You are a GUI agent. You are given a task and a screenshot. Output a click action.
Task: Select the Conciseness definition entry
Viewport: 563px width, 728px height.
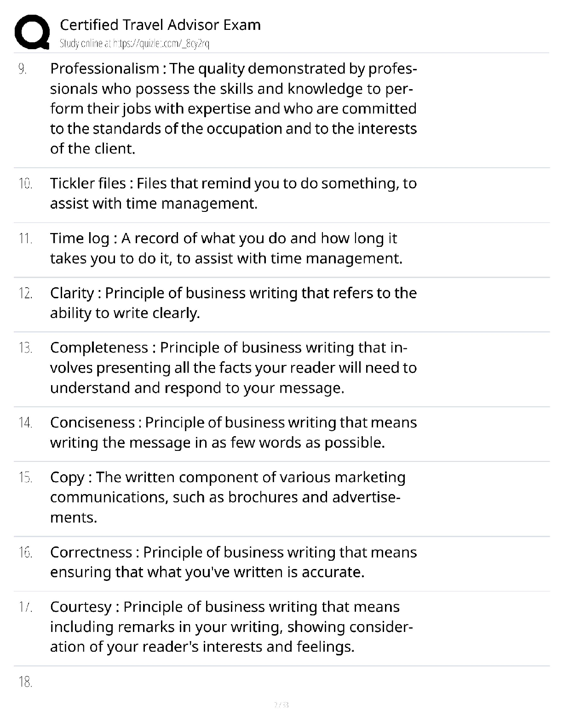(x=234, y=432)
